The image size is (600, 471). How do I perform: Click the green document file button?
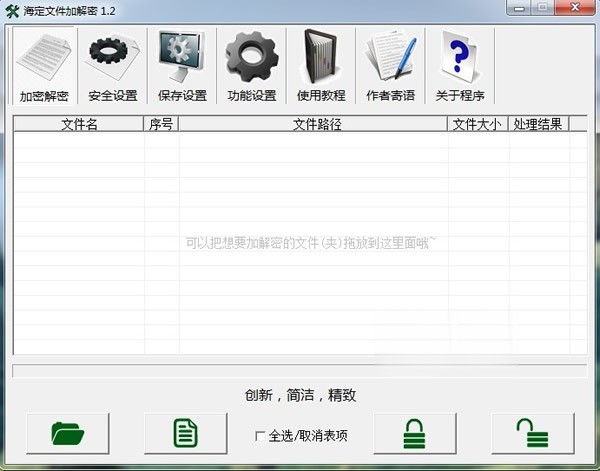coord(185,434)
